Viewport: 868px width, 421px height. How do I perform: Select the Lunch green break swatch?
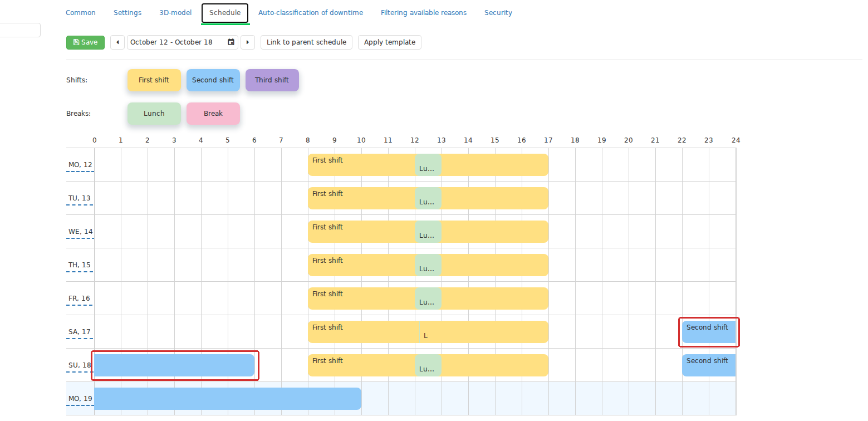tap(154, 114)
